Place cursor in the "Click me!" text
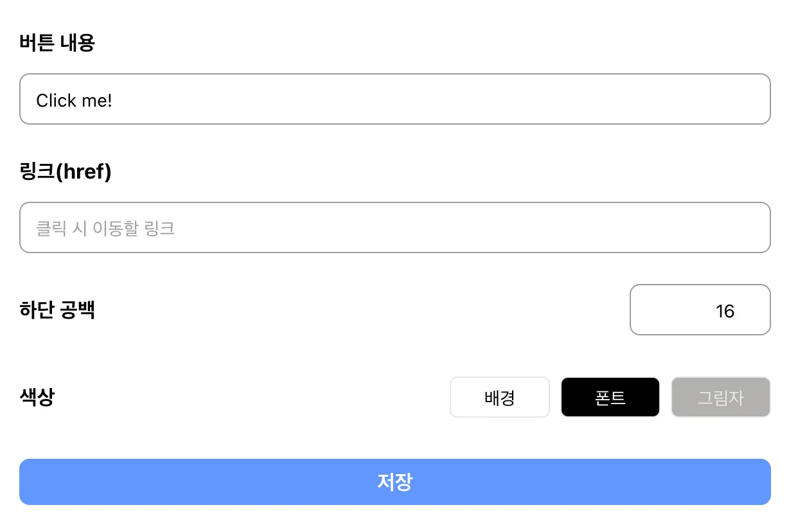Screen dimensions: 789x532 coord(74,100)
